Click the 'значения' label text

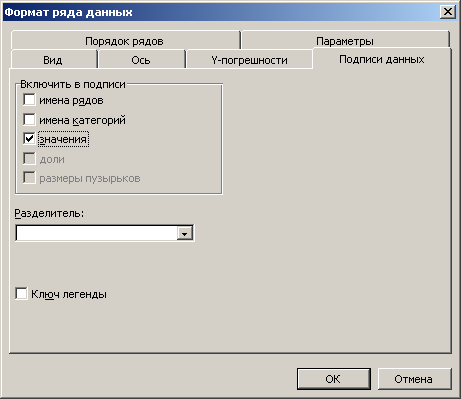pos(63,139)
